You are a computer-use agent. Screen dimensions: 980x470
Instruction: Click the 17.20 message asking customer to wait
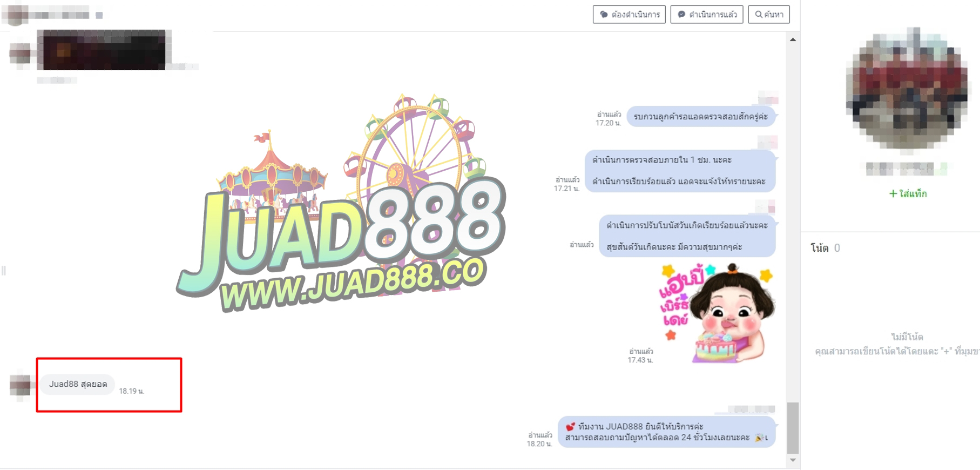click(x=700, y=117)
